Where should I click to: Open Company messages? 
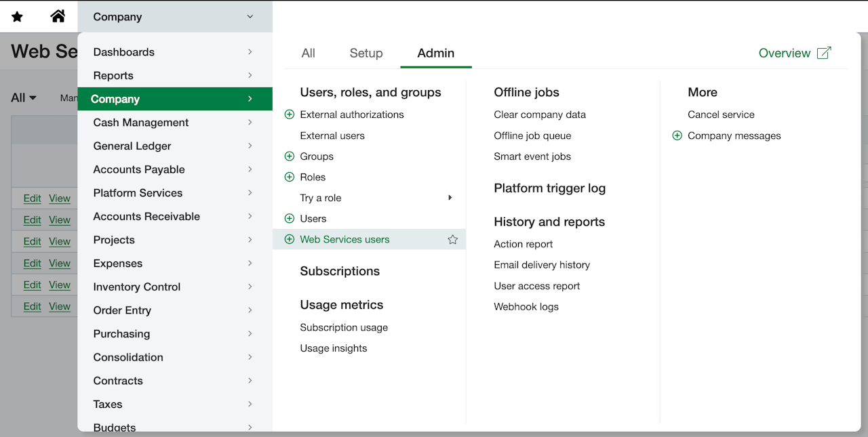click(x=734, y=136)
